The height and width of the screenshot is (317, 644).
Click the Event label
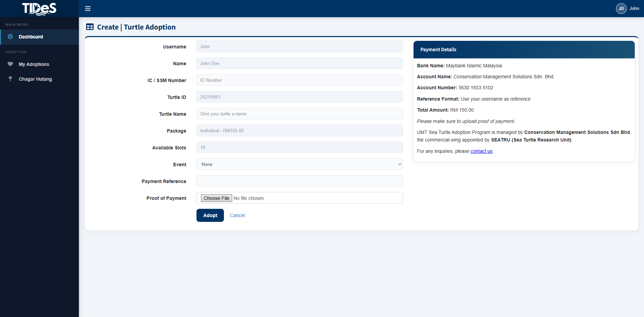(x=180, y=165)
